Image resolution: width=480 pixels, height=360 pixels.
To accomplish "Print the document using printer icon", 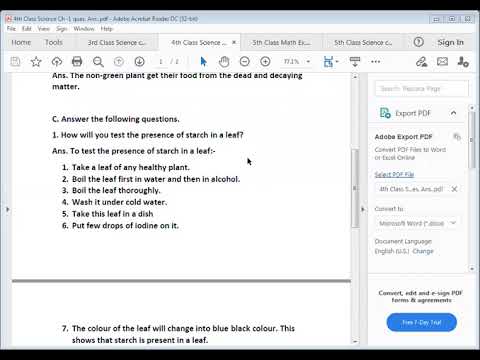I will [x=77, y=62].
